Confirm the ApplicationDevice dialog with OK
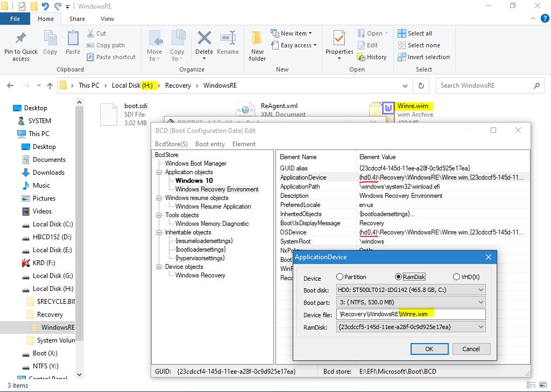Viewport: 551px width, 392px height. [429, 349]
